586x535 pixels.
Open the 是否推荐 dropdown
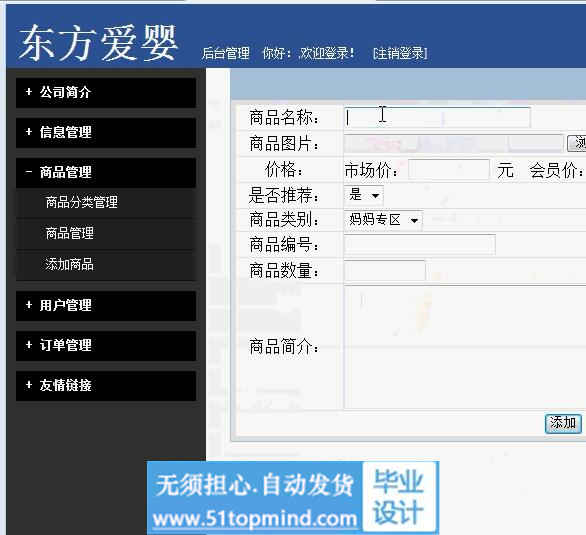tap(364, 195)
